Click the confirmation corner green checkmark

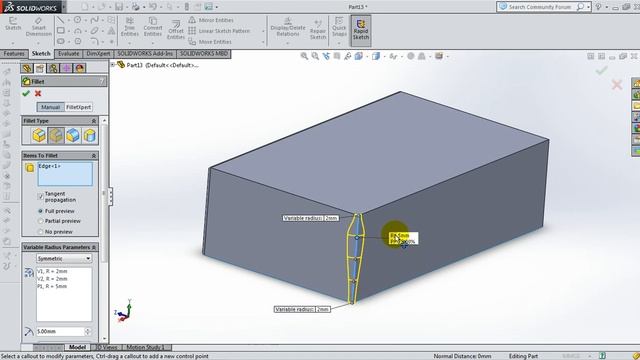601,71
